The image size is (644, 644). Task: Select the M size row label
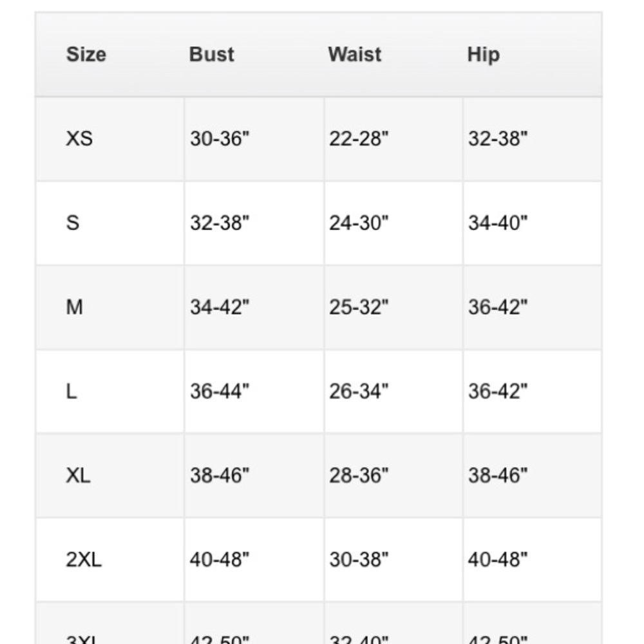click(74, 307)
